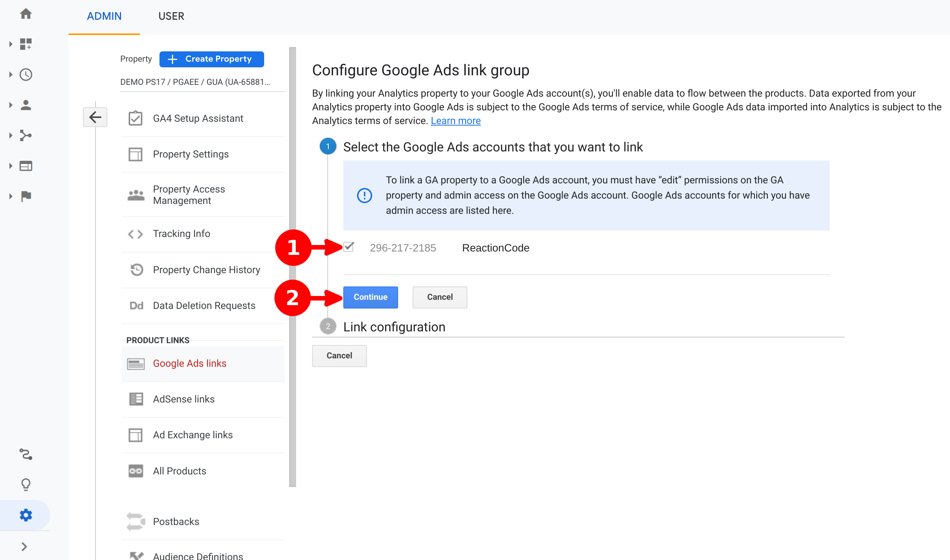
Task: Expand the Acquisition section arrow
Action: click(11, 135)
